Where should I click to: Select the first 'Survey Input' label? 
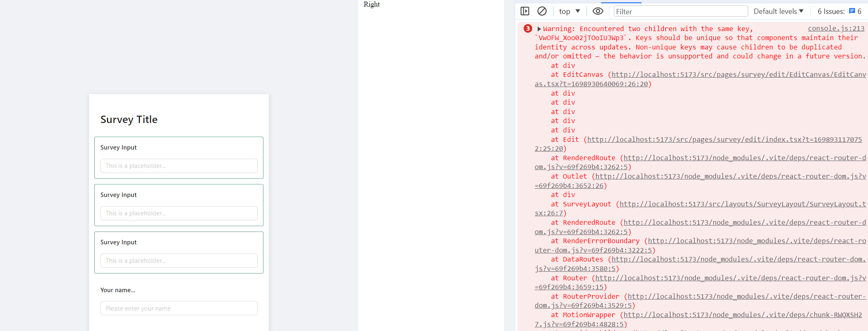point(118,148)
